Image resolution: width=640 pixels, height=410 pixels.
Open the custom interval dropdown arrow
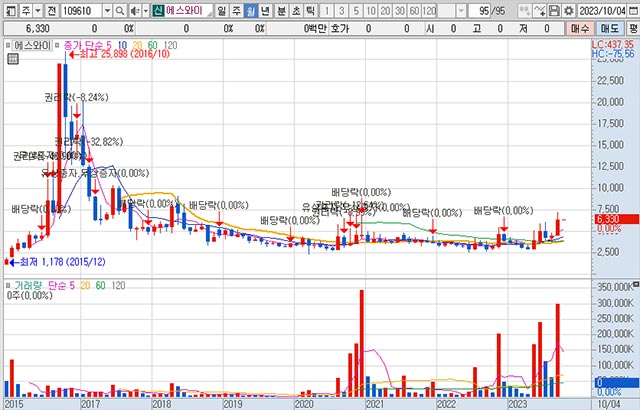(461, 11)
